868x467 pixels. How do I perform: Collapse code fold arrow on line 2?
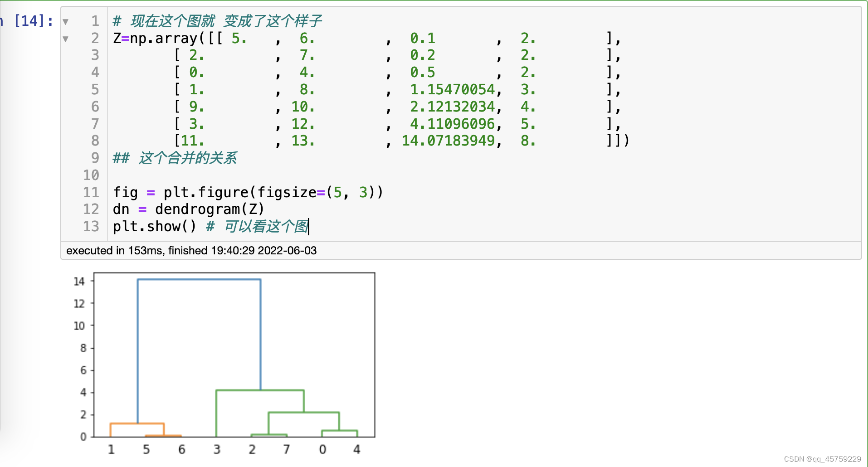click(66, 39)
